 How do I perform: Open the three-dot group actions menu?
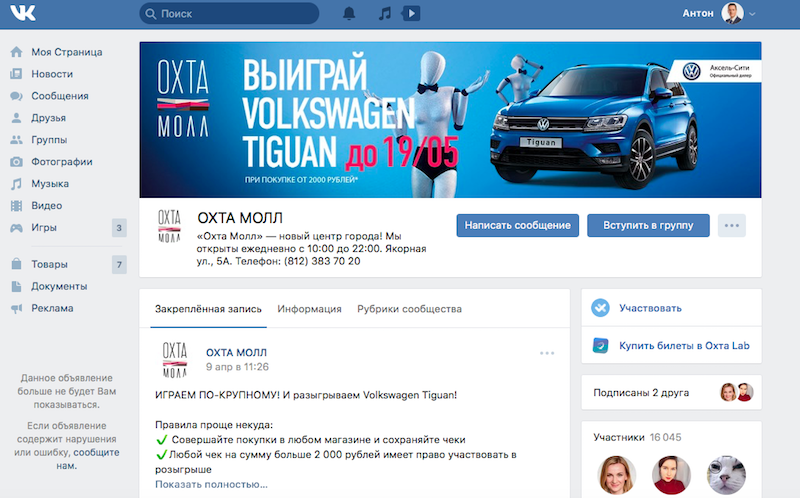733,225
